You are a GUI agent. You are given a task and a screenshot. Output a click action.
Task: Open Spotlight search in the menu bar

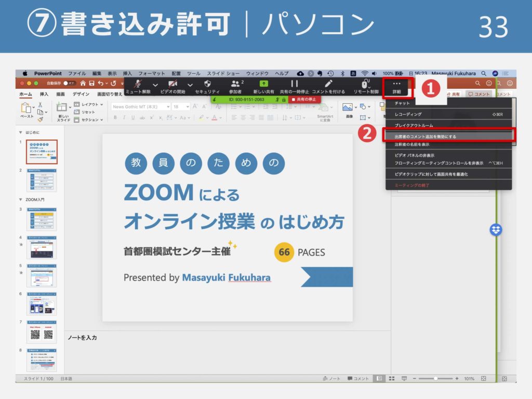(484, 73)
